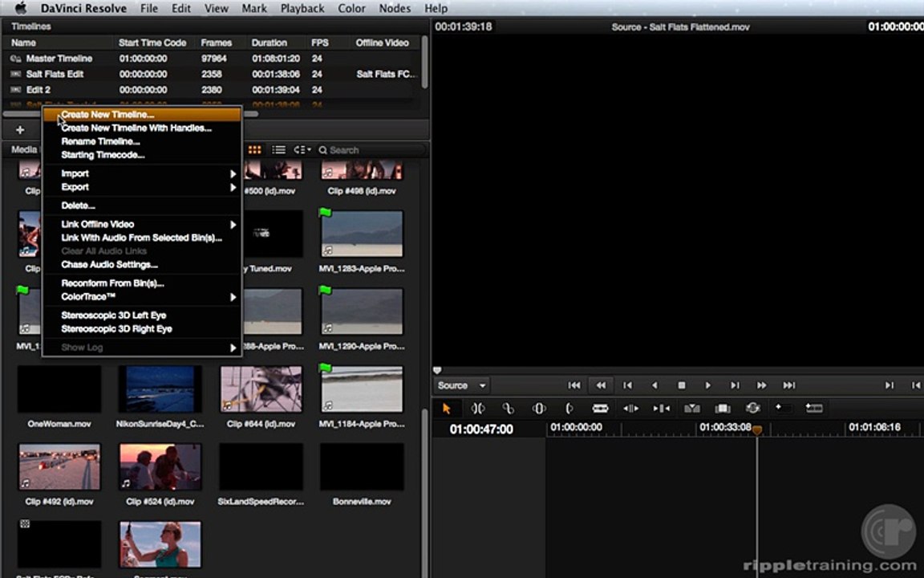Select the slip edit tool
Screen dimensions: 924x578
[x=539, y=408]
